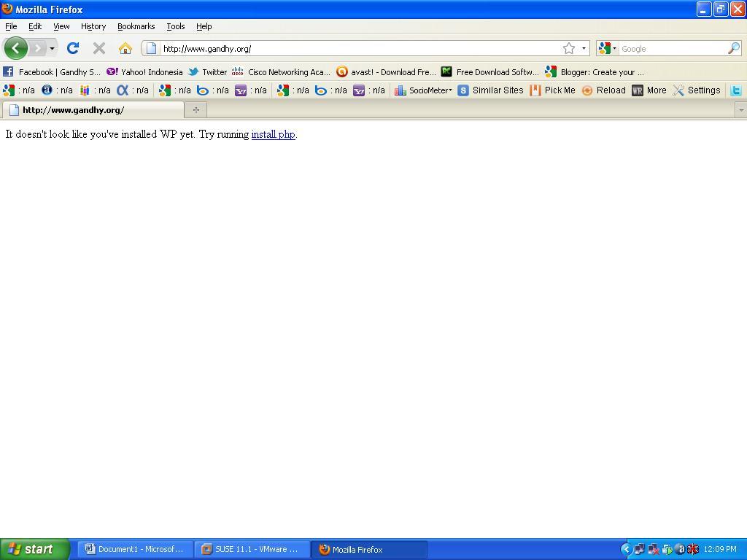Open a new tab with plus button
The height and width of the screenshot is (560, 747).
[x=196, y=110]
